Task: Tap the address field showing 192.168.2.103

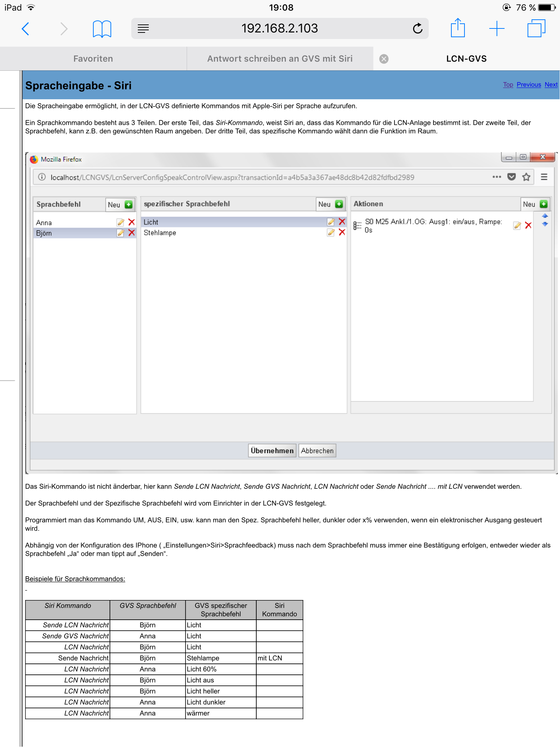Action: coord(279,28)
